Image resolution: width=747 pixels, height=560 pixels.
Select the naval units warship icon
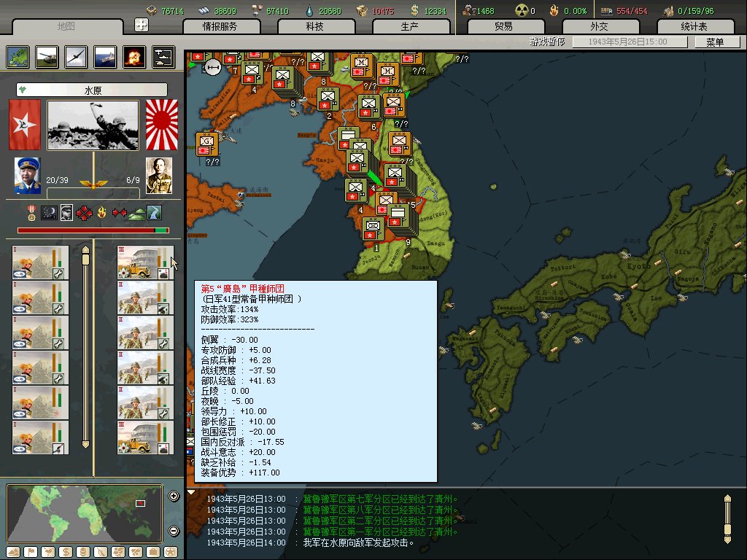coord(104,56)
